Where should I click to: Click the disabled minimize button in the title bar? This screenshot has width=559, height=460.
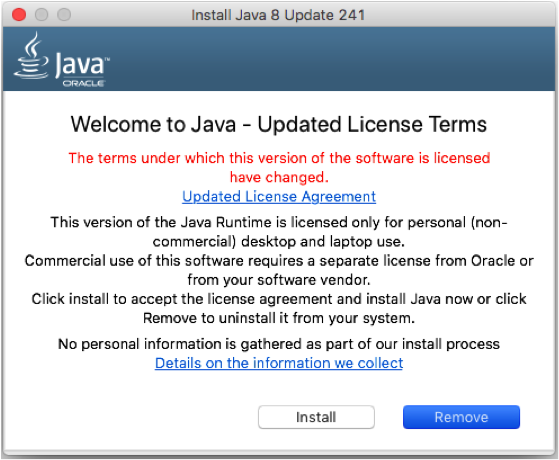(41, 15)
